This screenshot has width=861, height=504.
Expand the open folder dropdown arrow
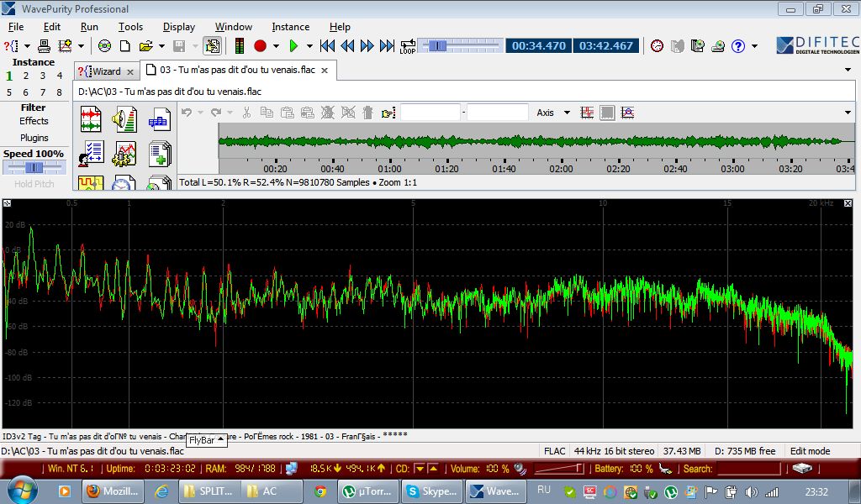pos(160,46)
